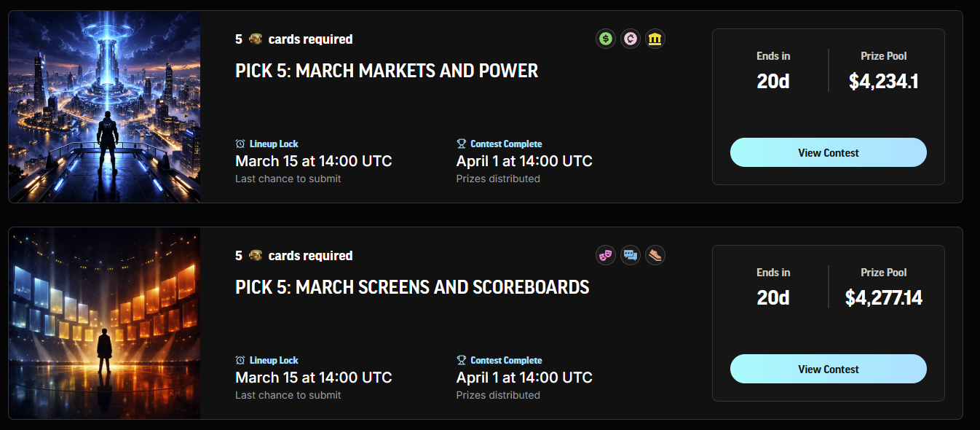
Task: Select the glowing screens stage contest thumbnail
Action: (x=104, y=323)
